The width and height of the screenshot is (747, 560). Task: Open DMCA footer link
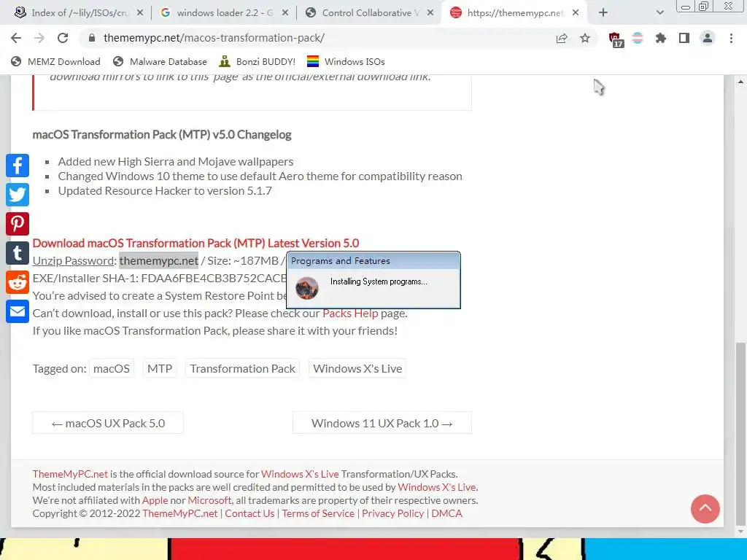click(447, 513)
